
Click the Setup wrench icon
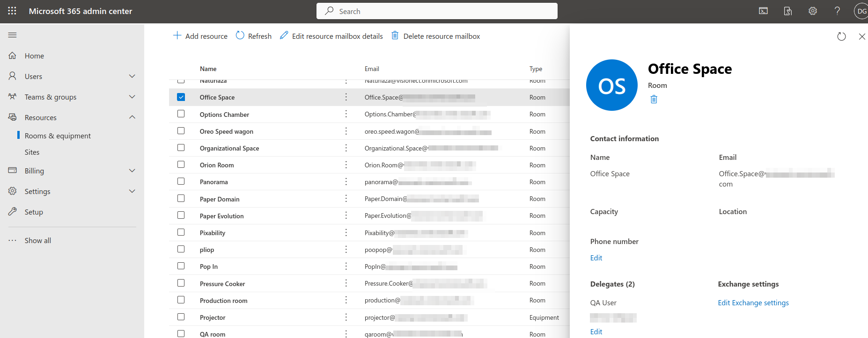(x=13, y=211)
